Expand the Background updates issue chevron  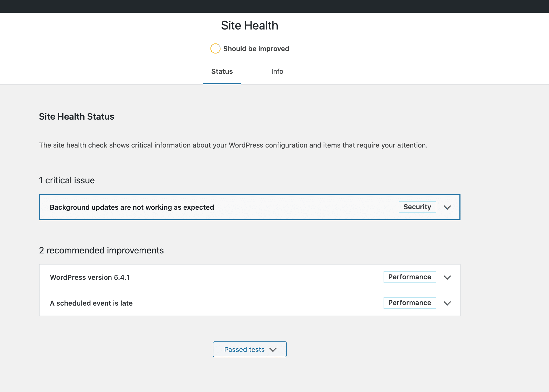pyautogui.click(x=447, y=207)
